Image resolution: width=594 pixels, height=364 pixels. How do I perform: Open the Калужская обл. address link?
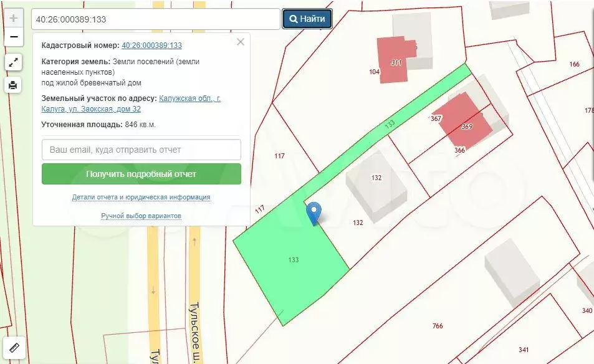[x=189, y=98]
